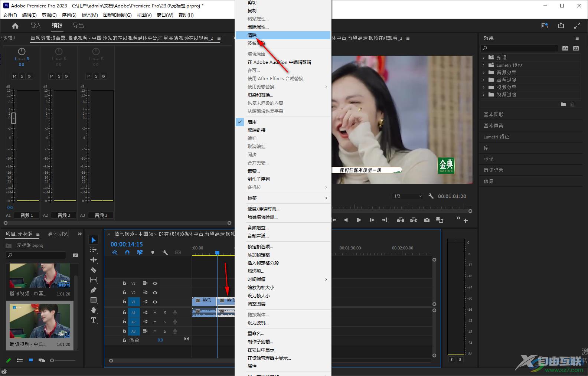Expand the 预设 effects folder
588x376 pixels.
[484, 58]
